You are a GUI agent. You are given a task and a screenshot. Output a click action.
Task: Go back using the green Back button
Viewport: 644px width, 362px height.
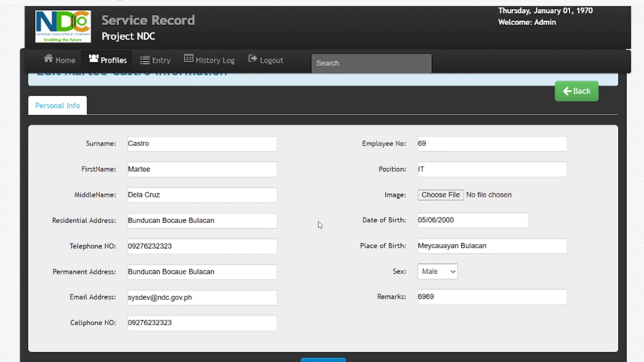[576, 91]
